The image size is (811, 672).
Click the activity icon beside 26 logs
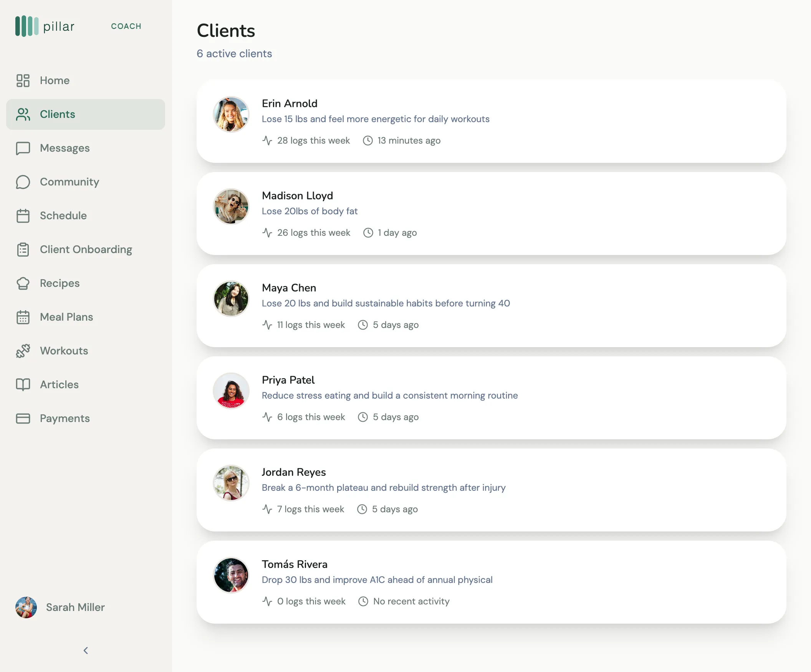(x=267, y=233)
